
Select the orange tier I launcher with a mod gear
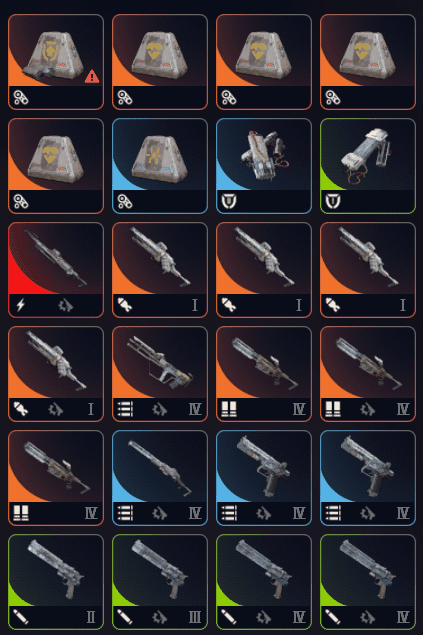(x=56, y=374)
